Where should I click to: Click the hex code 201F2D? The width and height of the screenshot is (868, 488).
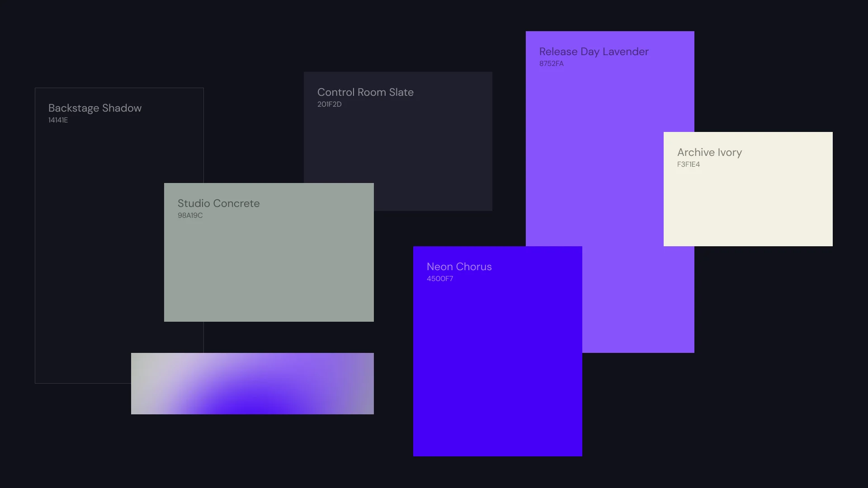330,104
